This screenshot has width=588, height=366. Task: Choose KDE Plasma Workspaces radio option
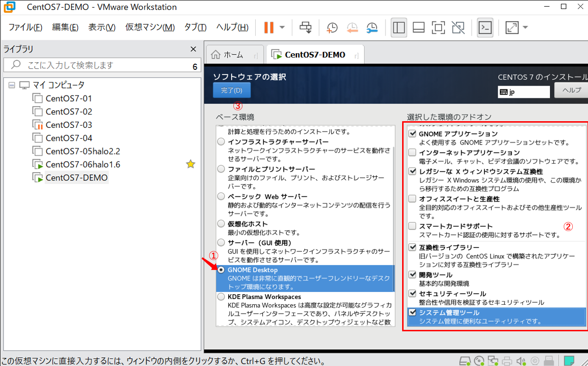(221, 297)
